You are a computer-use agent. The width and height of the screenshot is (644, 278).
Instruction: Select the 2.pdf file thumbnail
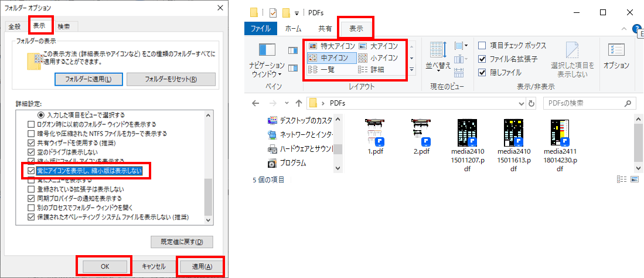pos(421,137)
